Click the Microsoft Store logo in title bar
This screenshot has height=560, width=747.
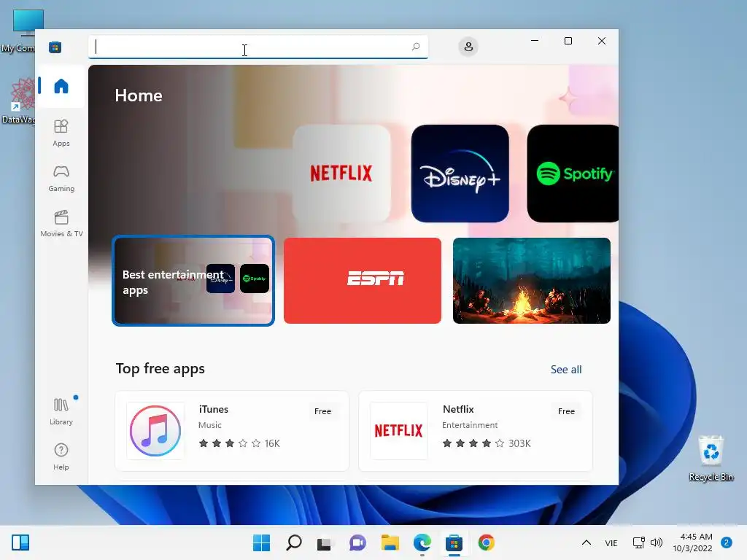(55, 47)
